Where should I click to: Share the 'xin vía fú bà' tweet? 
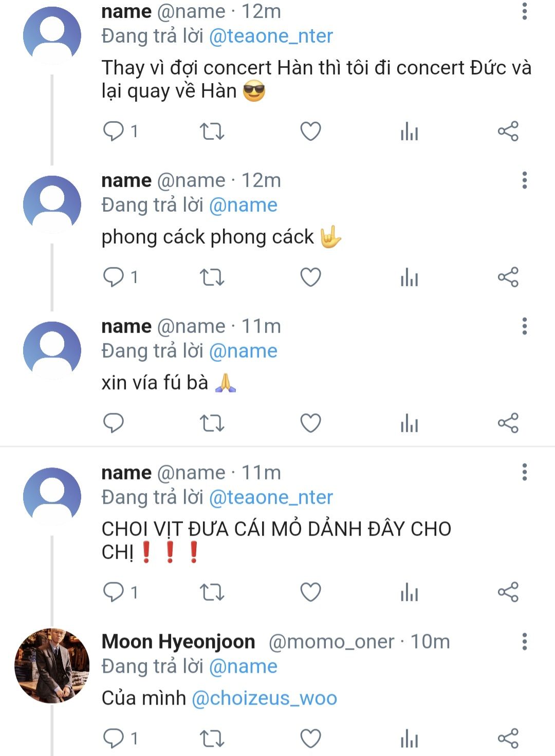coord(508,423)
